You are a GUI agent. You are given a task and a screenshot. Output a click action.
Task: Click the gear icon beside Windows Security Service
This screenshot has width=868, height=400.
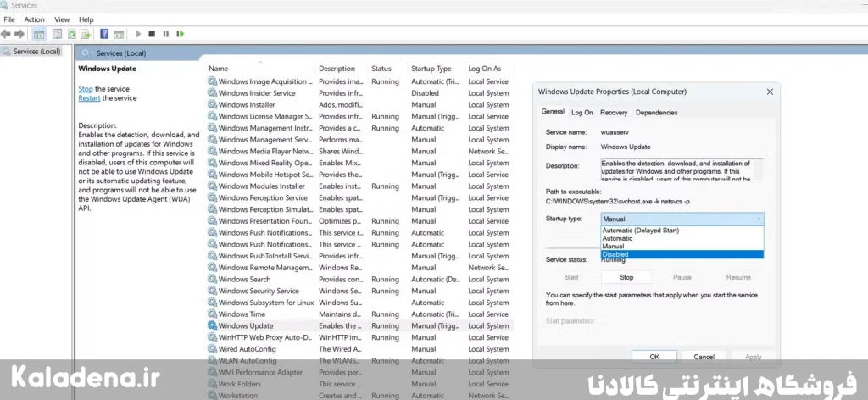[x=212, y=291]
